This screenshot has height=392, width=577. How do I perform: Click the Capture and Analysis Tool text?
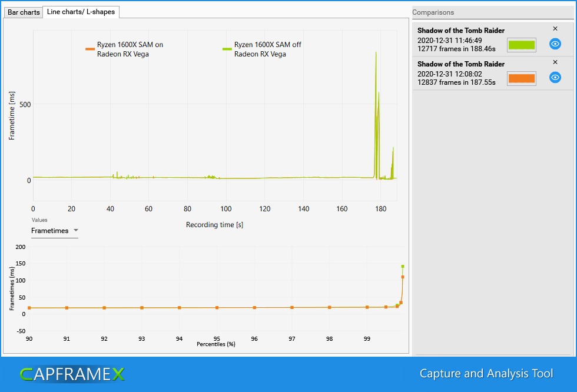click(x=486, y=374)
